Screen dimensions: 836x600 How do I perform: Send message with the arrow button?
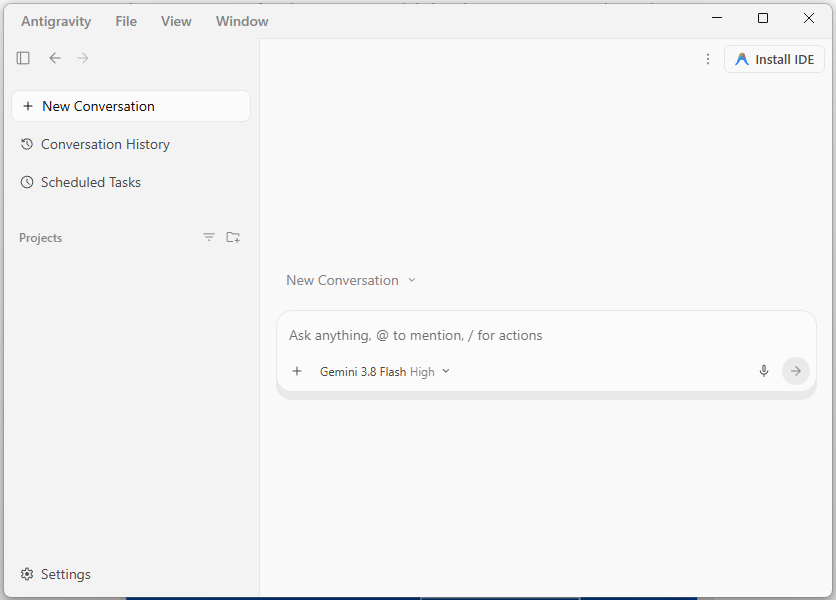coord(795,371)
